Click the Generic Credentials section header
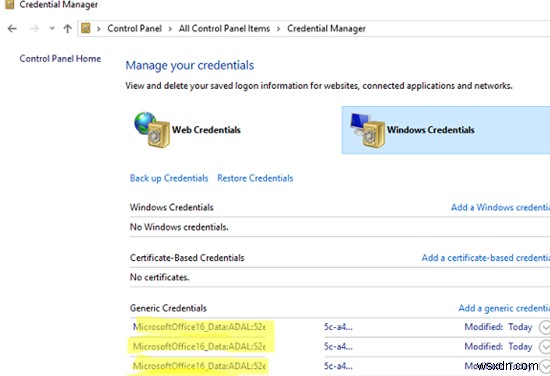Screen dimensions: 550x376 [168, 308]
